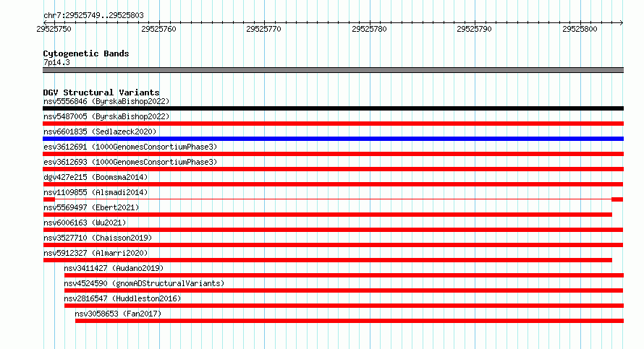
Task: Open nsv3411427 (Audano2019) variant label
Action: coord(114,268)
